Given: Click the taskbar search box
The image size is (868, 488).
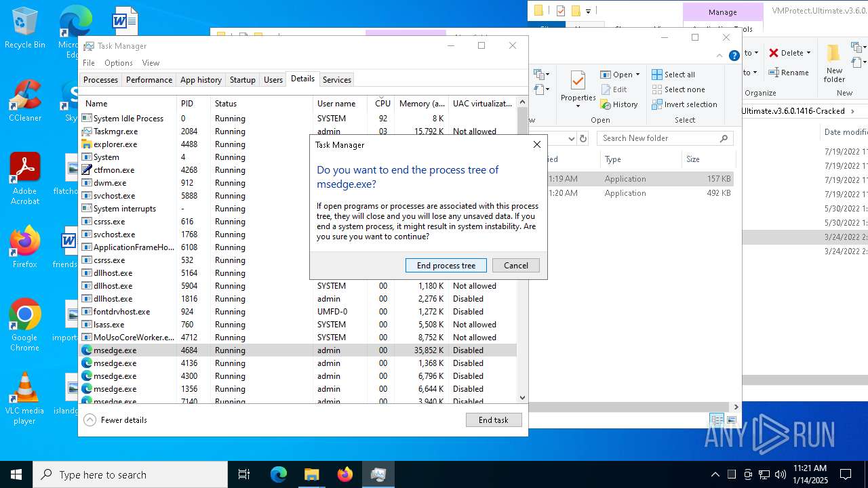Looking at the screenshot, I should coord(130,474).
